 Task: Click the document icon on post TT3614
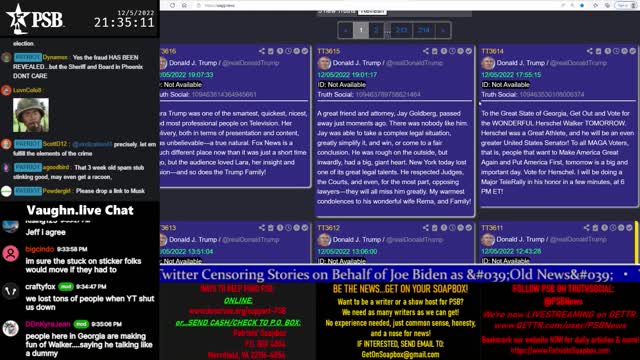(598, 51)
